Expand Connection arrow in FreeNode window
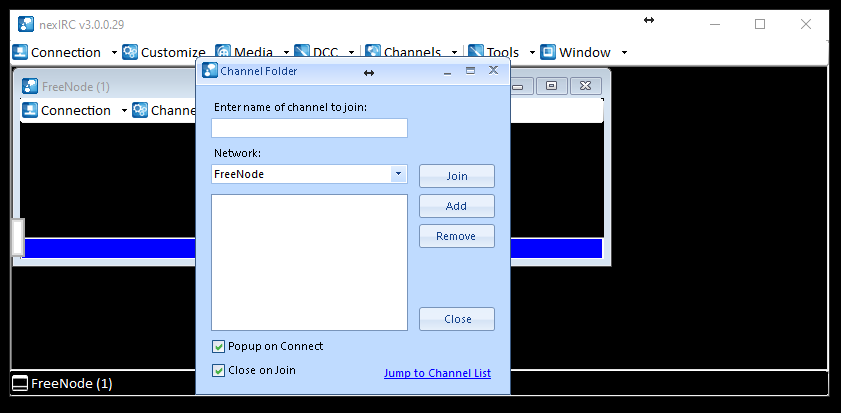The width and height of the screenshot is (841, 413). pyautogui.click(x=124, y=110)
